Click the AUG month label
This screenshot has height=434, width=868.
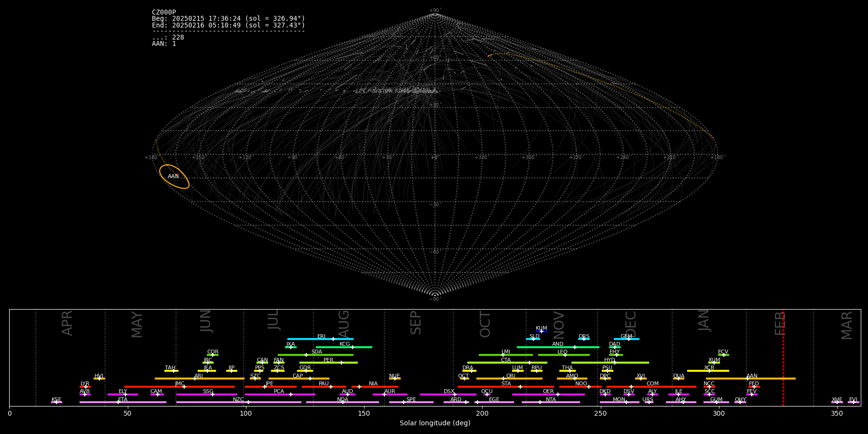[x=344, y=325]
